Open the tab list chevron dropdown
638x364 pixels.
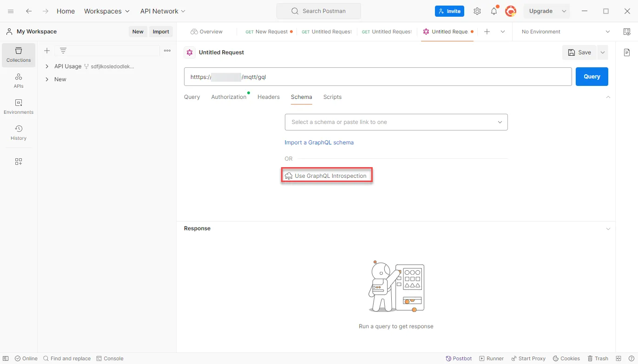tap(503, 32)
